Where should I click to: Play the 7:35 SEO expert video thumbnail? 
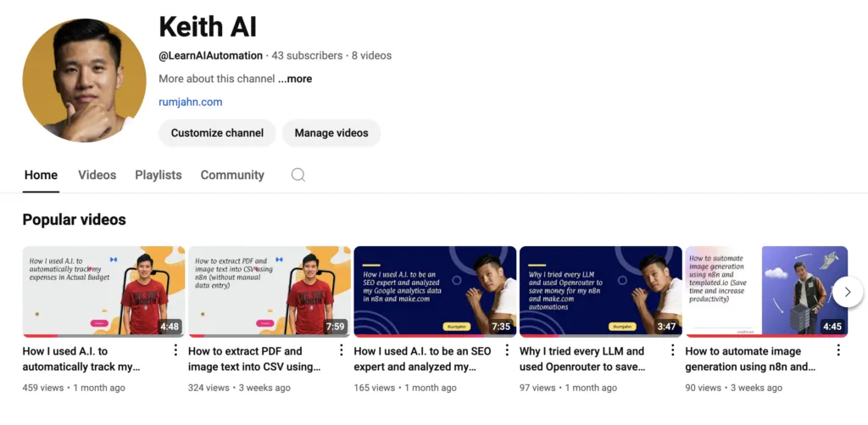click(x=435, y=291)
